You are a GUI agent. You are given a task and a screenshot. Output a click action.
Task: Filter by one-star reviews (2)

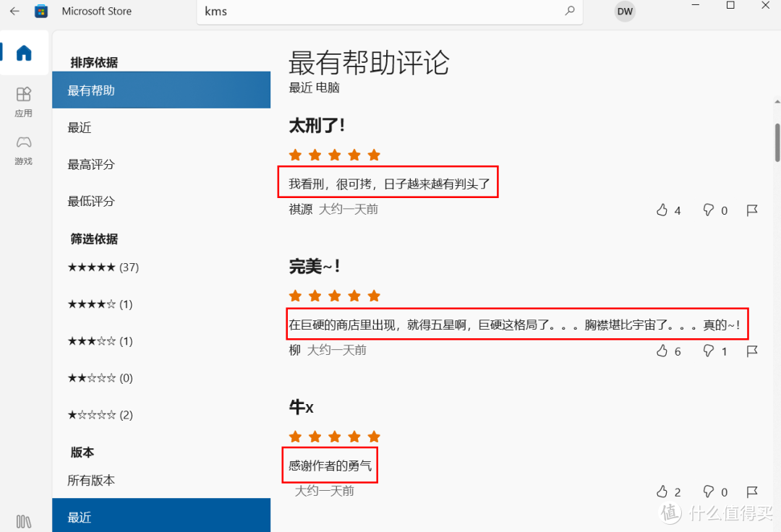pyautogui.click(x=100, y=415)
